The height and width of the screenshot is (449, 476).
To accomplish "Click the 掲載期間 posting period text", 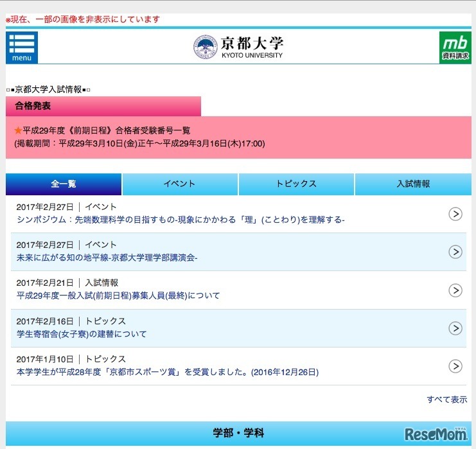I will click(139, 143).
